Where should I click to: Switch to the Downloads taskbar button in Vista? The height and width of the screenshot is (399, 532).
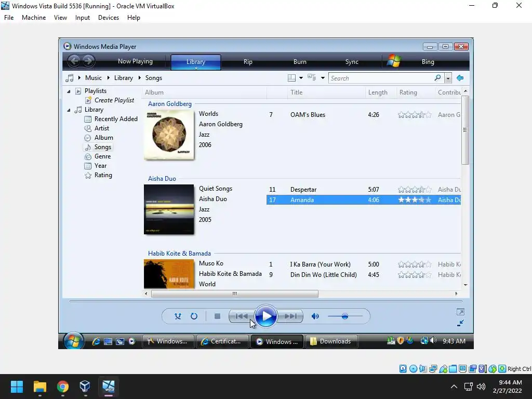[x=331, y=341]
